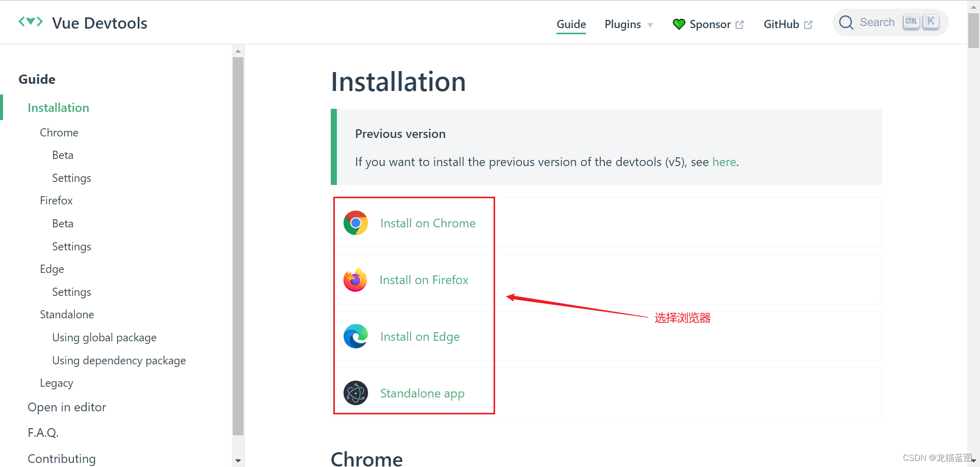Click the Firefox browser icon
This screenshot has width=980, height=467.
pyautogui.click(x=355, y=279)
